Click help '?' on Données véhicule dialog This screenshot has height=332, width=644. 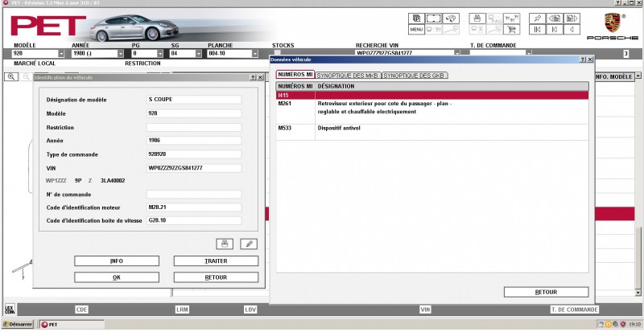[583, 59]
